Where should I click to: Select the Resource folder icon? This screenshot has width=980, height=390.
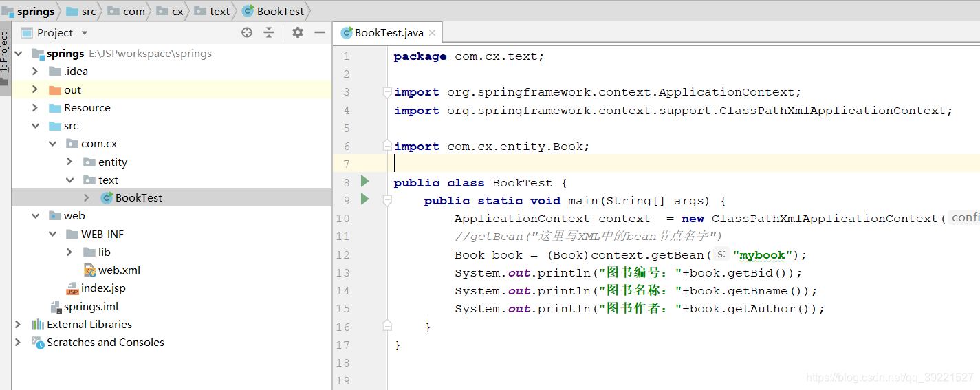(55, 108)
